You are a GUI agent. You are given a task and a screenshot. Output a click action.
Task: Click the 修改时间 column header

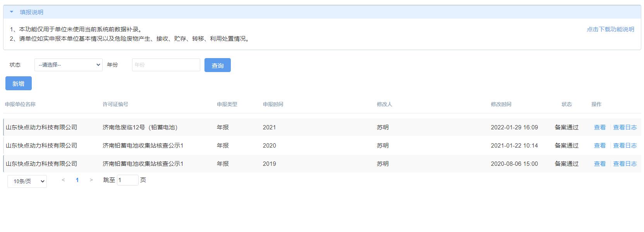click(501, 104)
